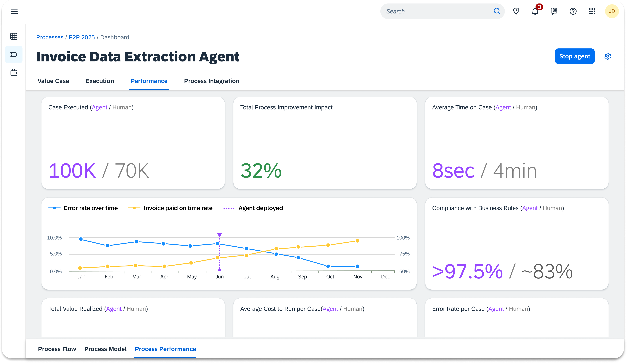Image resolution: width=628 pixels, height=364 pixels.
Task: Open the notifications bell
Action: tap(535, 11)
